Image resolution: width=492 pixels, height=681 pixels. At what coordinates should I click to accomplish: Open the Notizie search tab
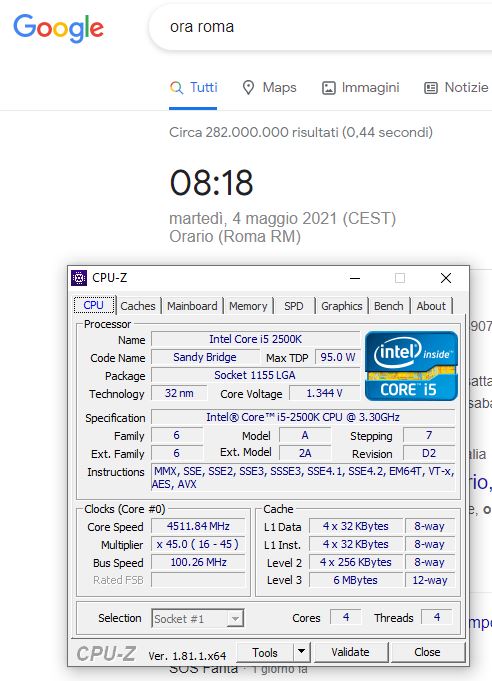(456, 88)
